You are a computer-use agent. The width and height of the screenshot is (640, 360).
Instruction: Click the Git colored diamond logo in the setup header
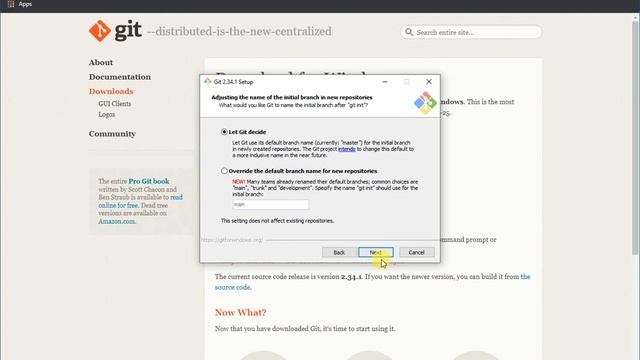[425, 102]
